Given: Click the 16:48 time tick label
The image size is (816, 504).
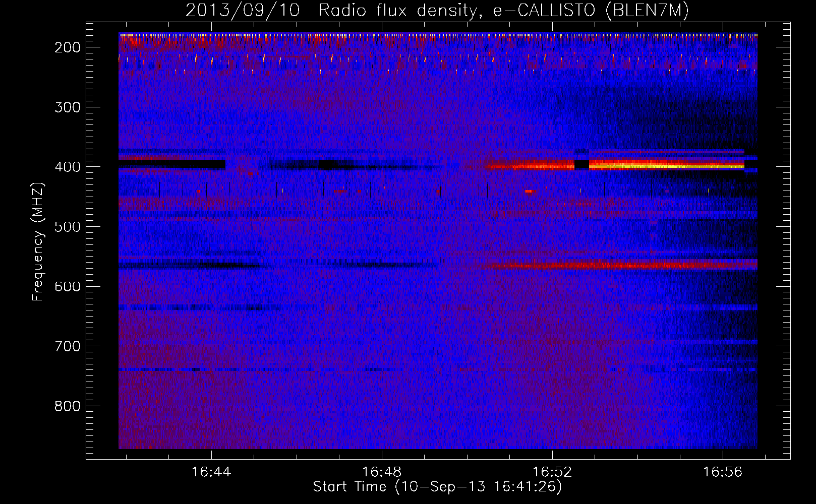Looking at the screenshot, I should [382, 472].
